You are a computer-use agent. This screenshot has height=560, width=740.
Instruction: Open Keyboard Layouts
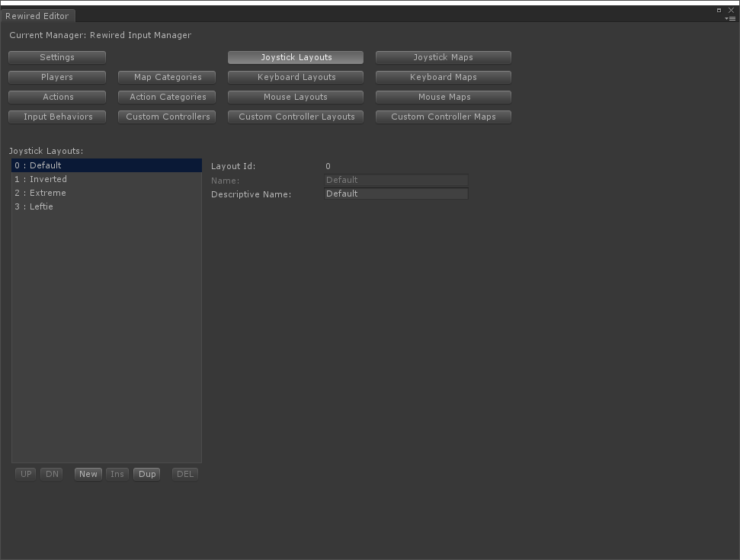click(296, 77)
